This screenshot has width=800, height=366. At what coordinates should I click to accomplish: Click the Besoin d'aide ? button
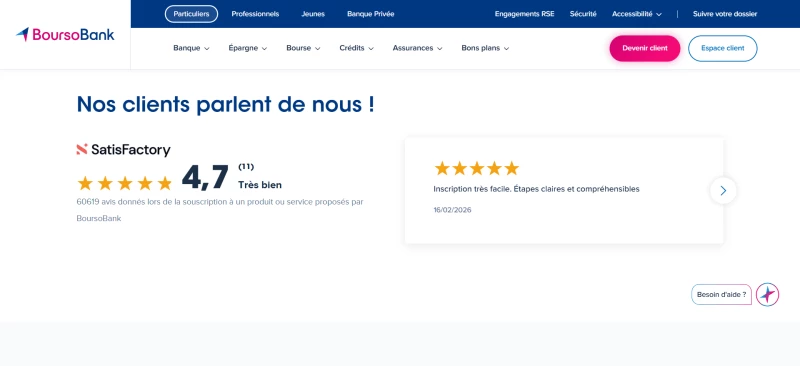[721, 295]
